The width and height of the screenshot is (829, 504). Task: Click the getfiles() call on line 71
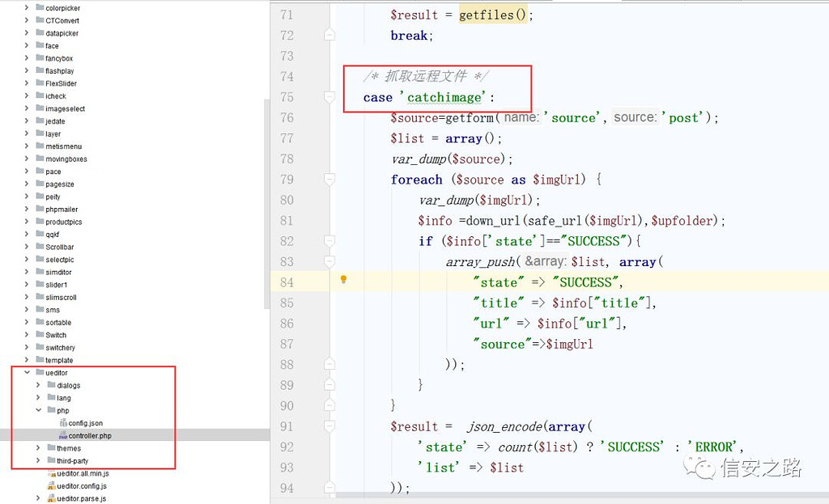(493, 15)
